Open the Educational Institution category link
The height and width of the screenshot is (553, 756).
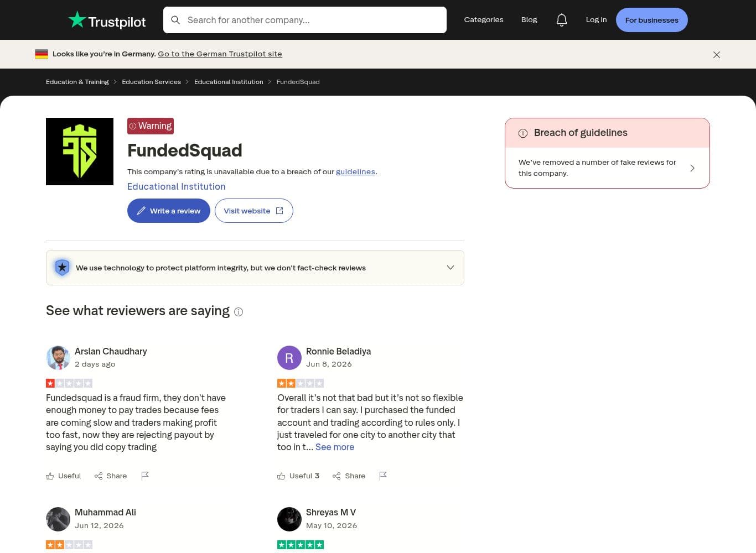click(177, 187)
